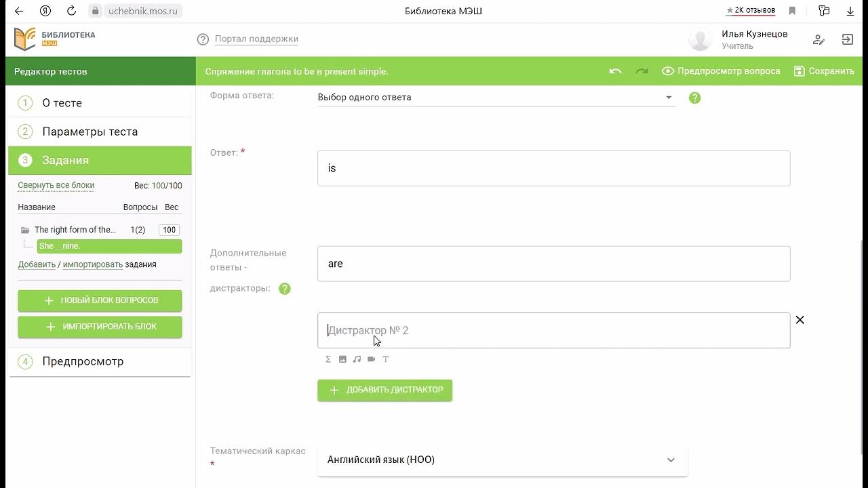Click distractor field containing are

click(x=553, y=264)
